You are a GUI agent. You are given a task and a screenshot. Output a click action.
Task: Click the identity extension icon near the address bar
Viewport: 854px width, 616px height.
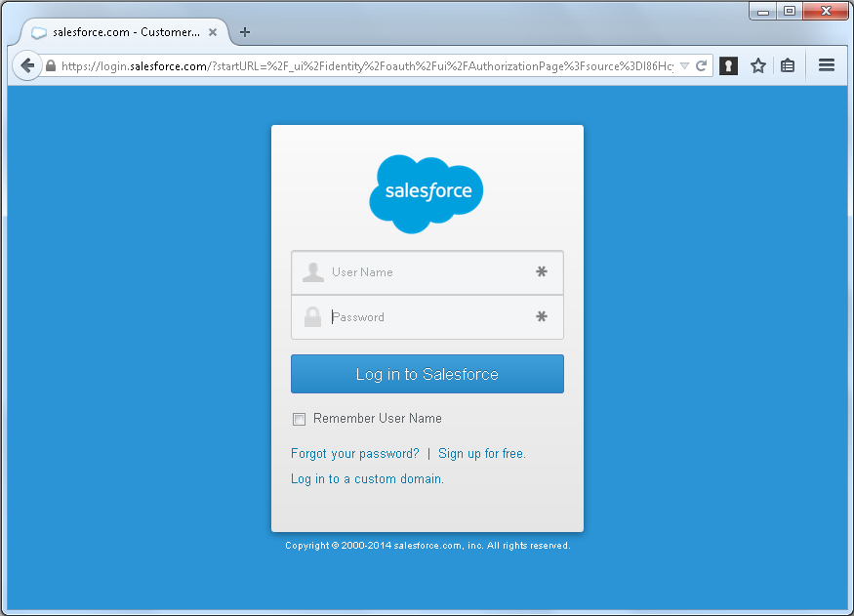tap(729, 64)
